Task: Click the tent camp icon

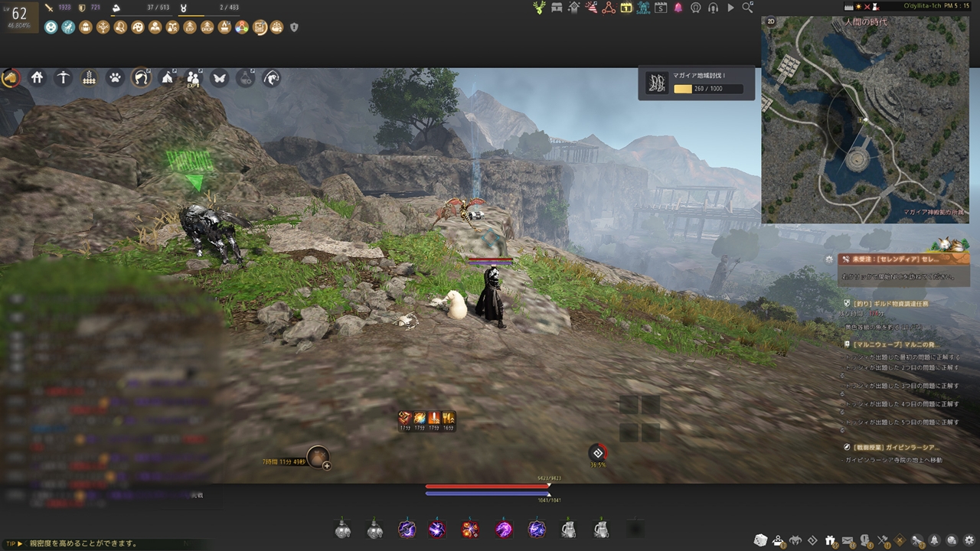Action: [167, 77]
